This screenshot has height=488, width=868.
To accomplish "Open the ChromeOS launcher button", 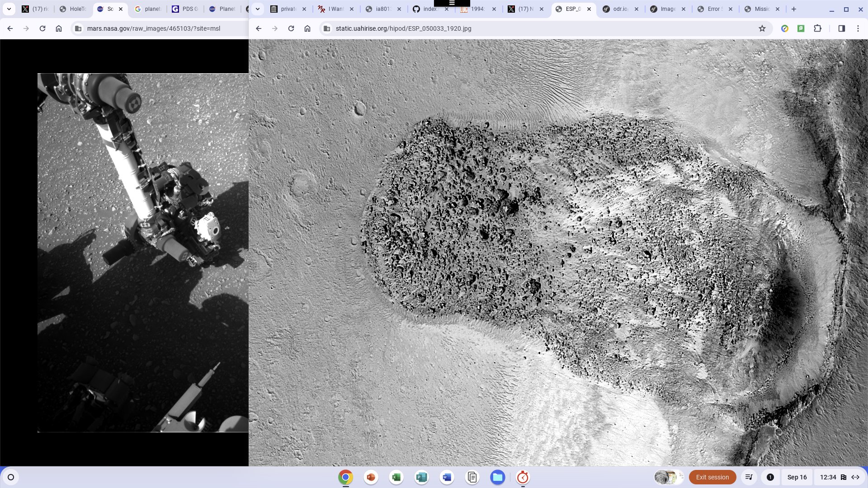I will [x=11, y=477].
